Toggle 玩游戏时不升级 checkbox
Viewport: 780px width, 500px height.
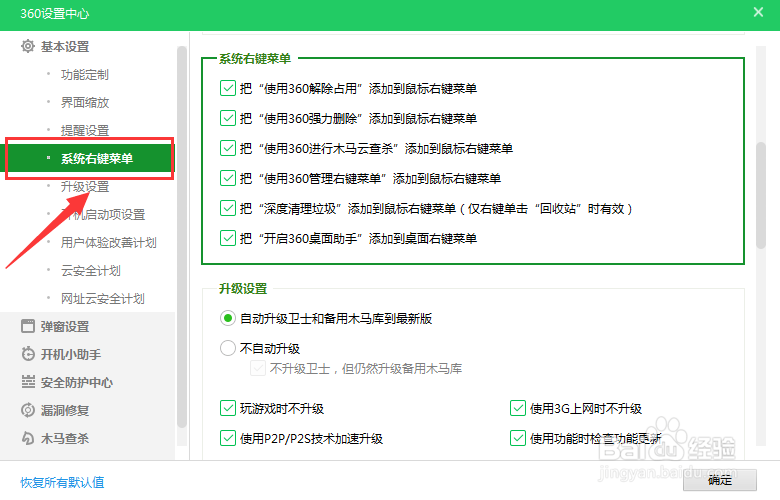pyautogui.click(x=228, y=408)
